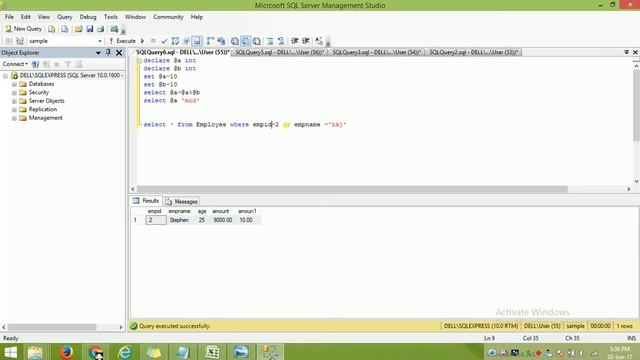Click the New Query button
640x360 pixels.
[23, 29]
